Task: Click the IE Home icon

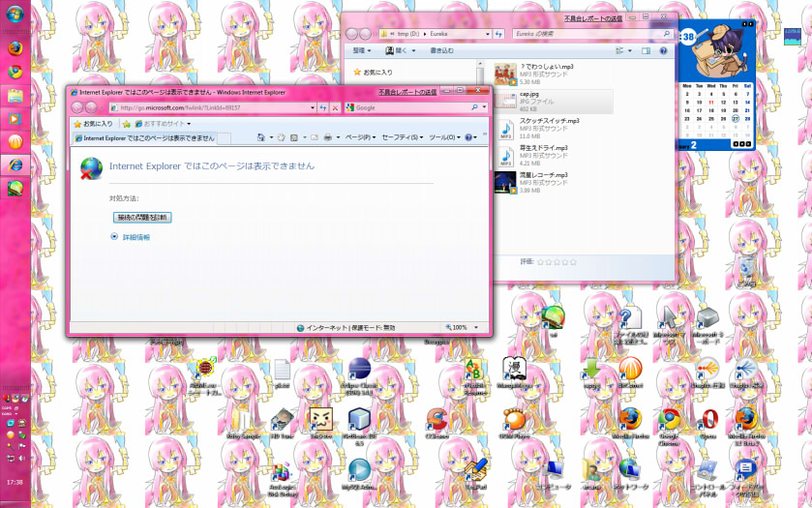Action: 261,137
